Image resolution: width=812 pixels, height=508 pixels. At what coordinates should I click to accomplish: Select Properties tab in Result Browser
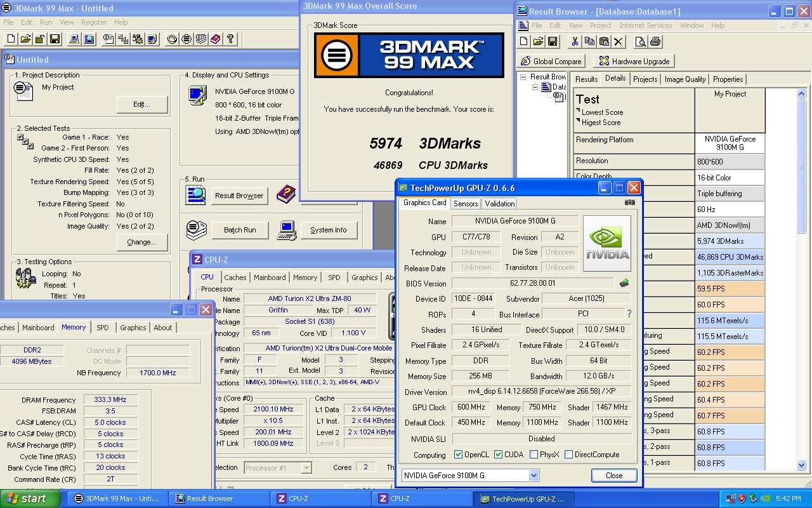coord(728,79)
